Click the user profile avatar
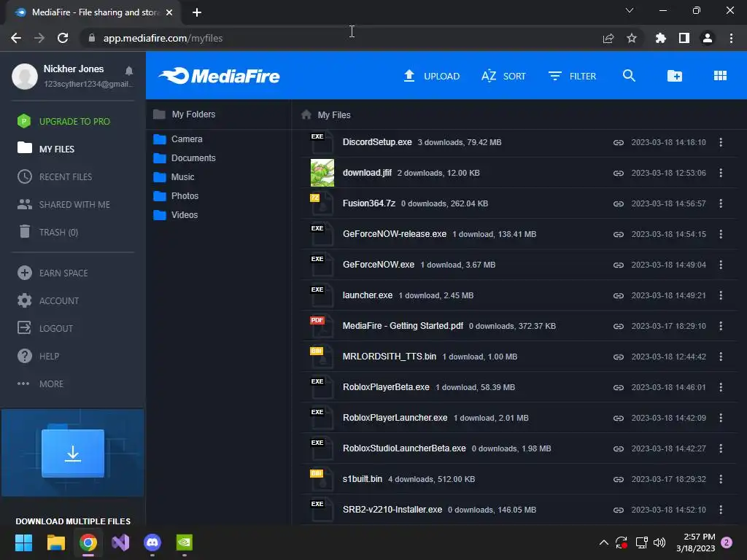Screen dimensions: 747x560 (x=25, y=76)
